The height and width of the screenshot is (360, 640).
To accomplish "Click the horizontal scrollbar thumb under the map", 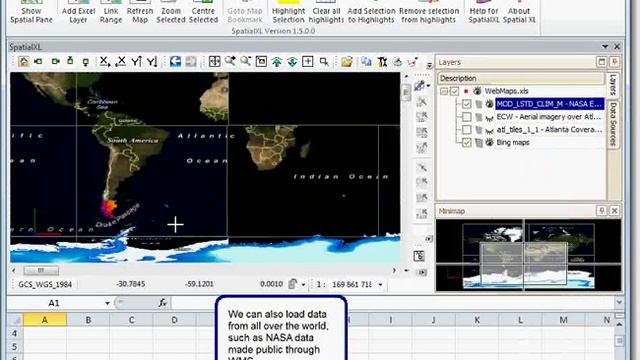I will point(41,270).
